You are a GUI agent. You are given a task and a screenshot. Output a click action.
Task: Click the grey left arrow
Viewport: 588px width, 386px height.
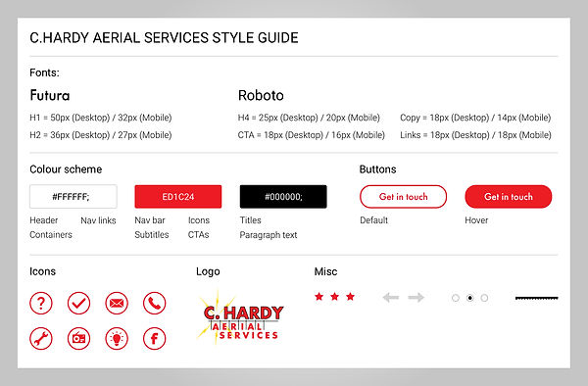click(x=391, y=298)
